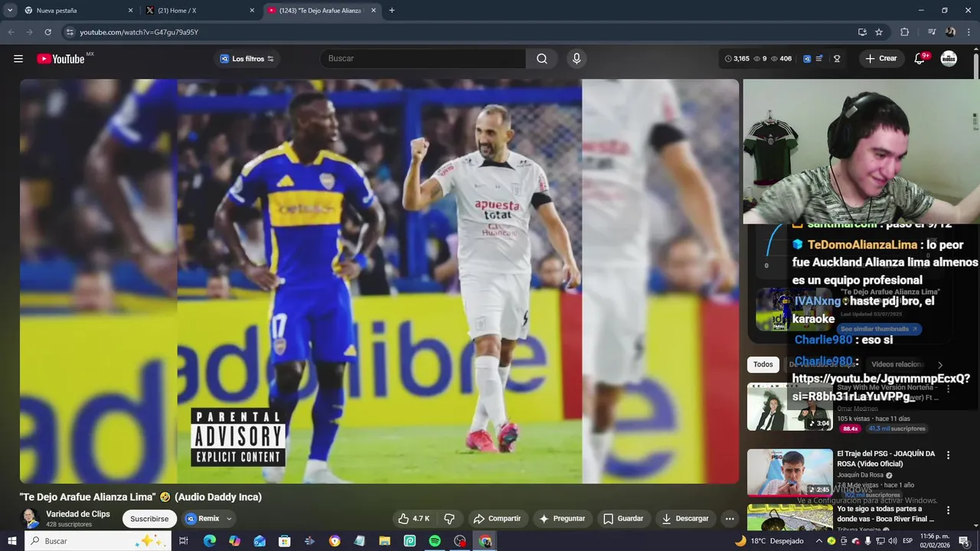Image resolution: width=980 pixels, height=551 pixels.
Task: Open Windows Start menu
Action: point(12,541)
